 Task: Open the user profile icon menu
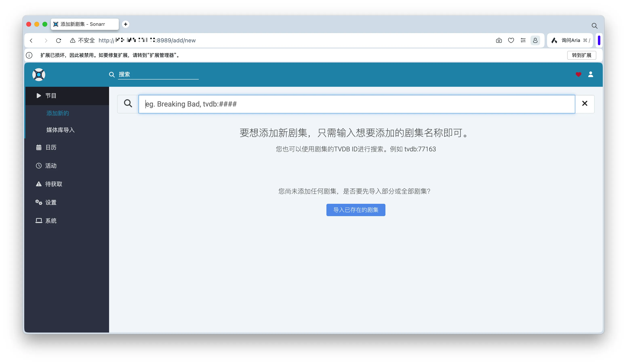tap(590, 74)
